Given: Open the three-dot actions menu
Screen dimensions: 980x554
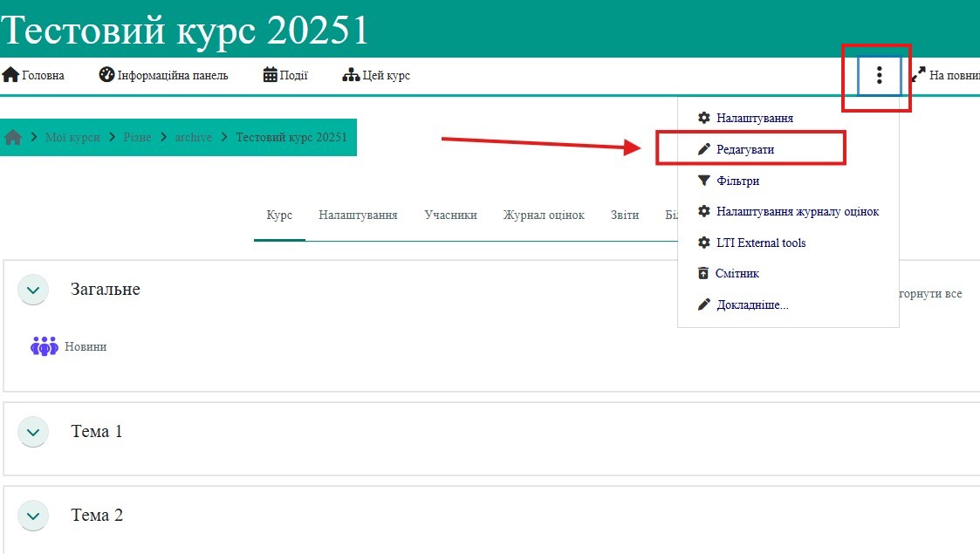Looking at the screenshot, I should point(879,76).
